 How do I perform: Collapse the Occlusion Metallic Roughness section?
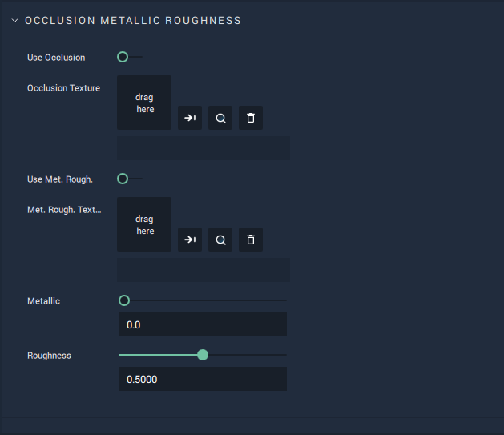pos(14,21)
